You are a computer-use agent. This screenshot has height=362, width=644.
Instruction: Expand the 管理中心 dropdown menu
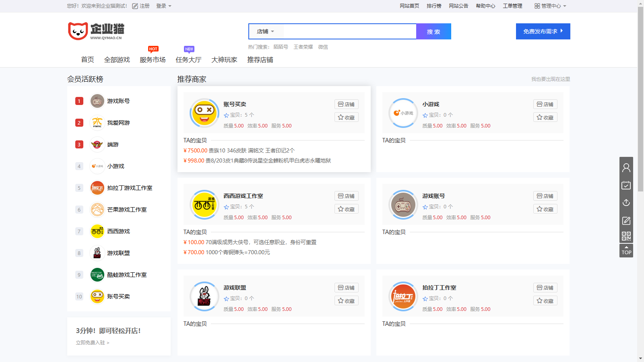coord(550,6)
